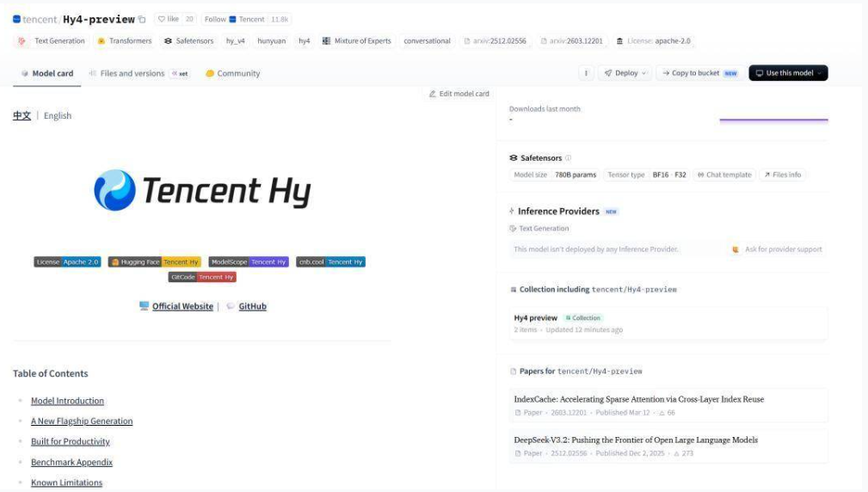The image size is (868, 492).
Task: Select the Safetensors tag
Action: (x=188, y=41)
